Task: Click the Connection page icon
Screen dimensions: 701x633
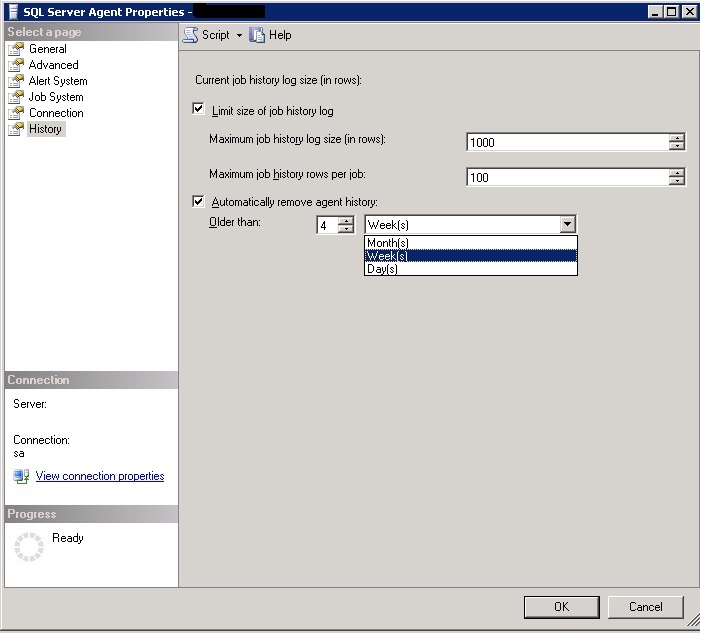Action: (x=16, y=113)
